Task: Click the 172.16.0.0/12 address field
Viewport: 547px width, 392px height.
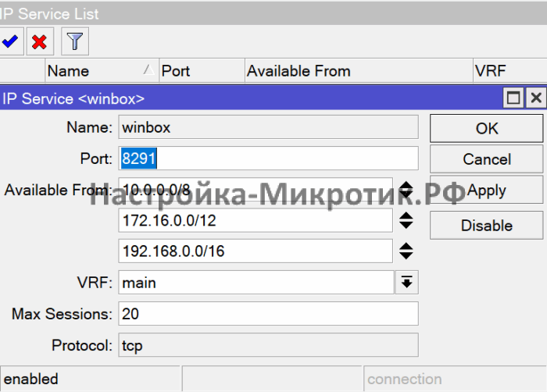Action: point(256,220)
